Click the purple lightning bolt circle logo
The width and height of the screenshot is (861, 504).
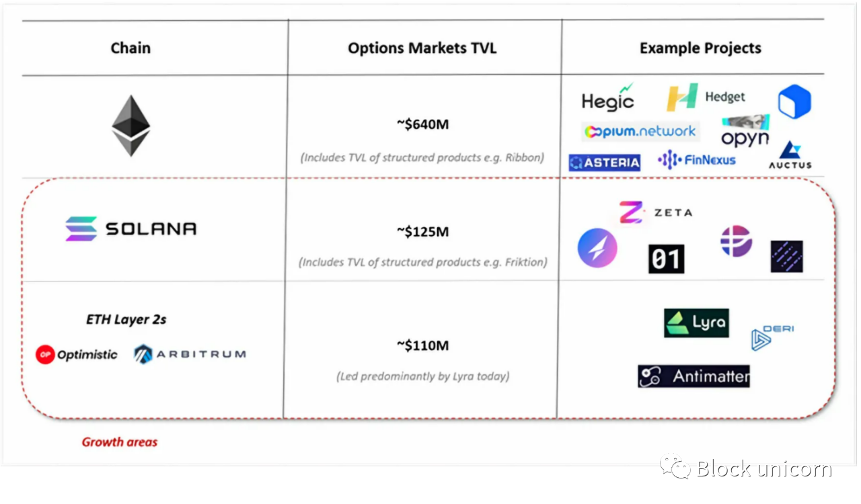click(x=597, y=249)
